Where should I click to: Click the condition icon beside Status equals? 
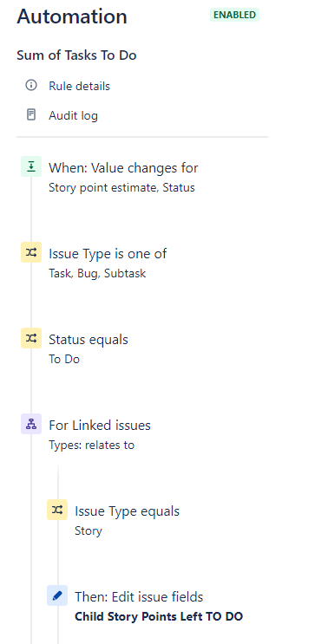[x=31, y=338]
